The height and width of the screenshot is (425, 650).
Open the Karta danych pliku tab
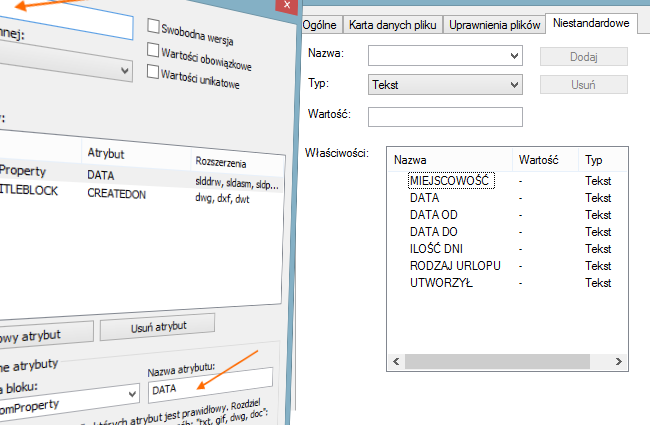[x=393, y=25]
